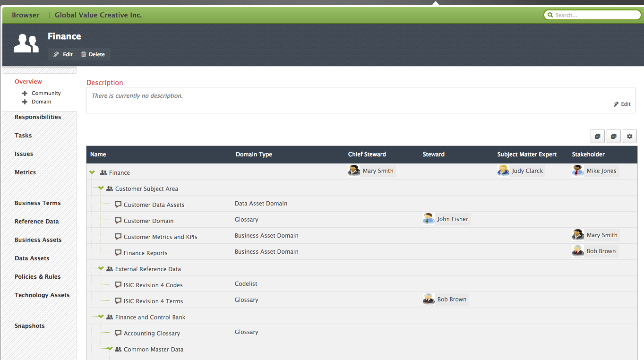The image size is (644, 360).
Task: Add a Community via plus icon
Action: click(25, 94)
